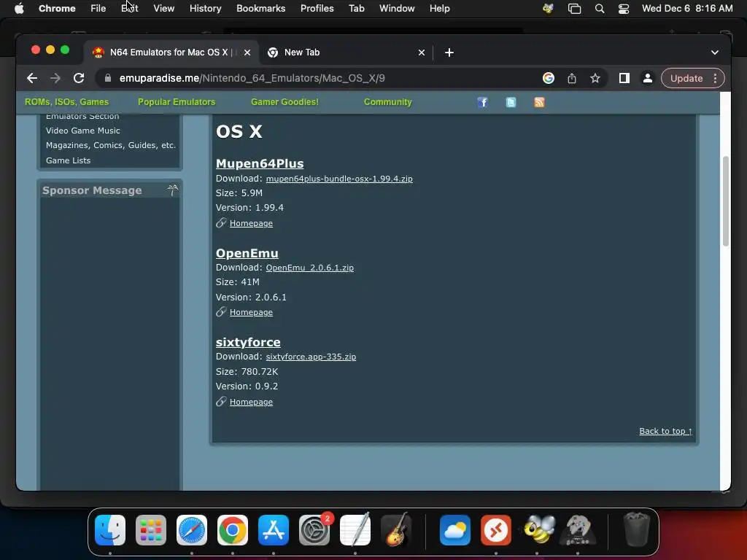This screenshot has height=560, width=747.
Task: Open the RSS feed icon
Action: (539, 102)
